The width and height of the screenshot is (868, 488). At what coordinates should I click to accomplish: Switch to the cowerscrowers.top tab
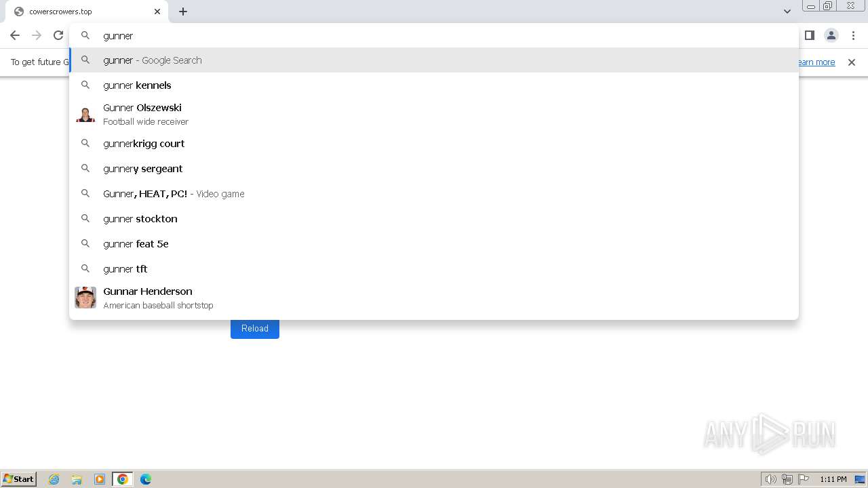tap(87, 12)
